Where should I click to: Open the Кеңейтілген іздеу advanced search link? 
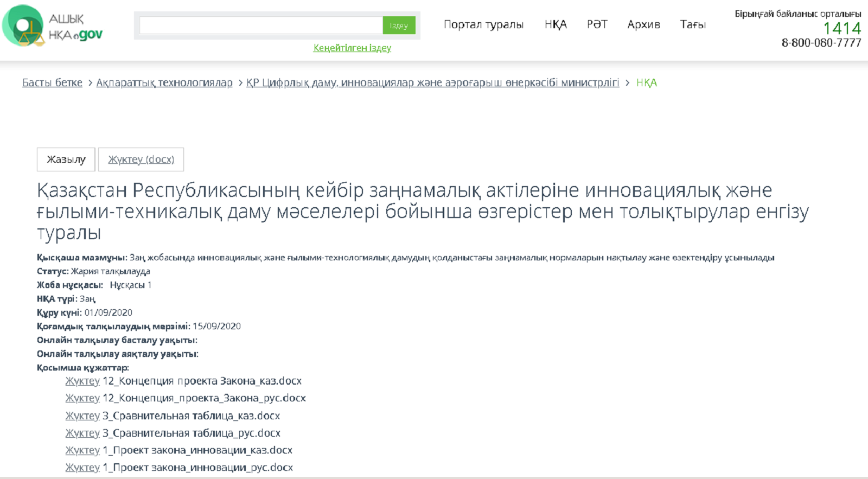coord(352,48)
